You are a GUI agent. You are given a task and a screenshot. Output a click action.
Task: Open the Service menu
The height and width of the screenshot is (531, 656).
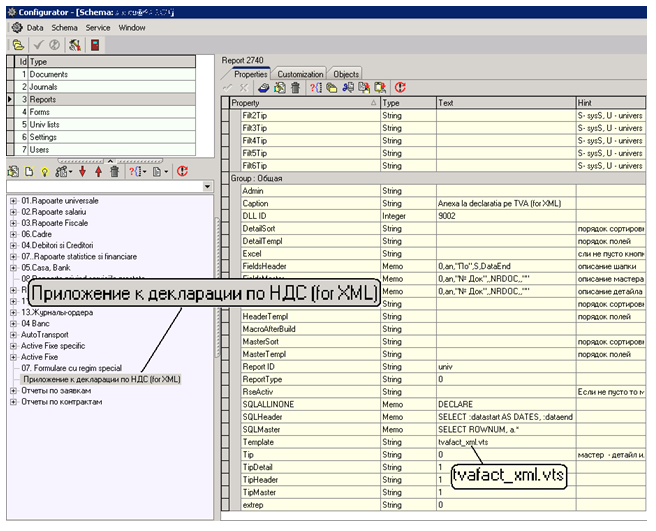98,28
